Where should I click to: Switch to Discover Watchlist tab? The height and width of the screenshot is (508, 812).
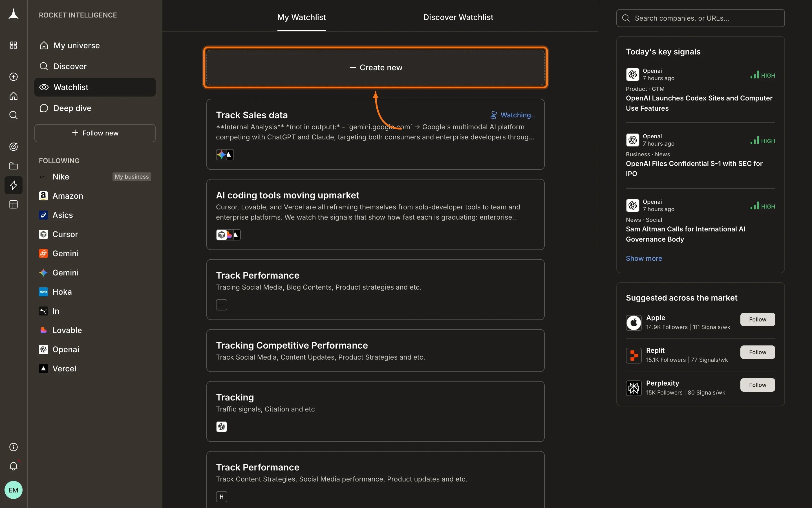click(458, 17)
